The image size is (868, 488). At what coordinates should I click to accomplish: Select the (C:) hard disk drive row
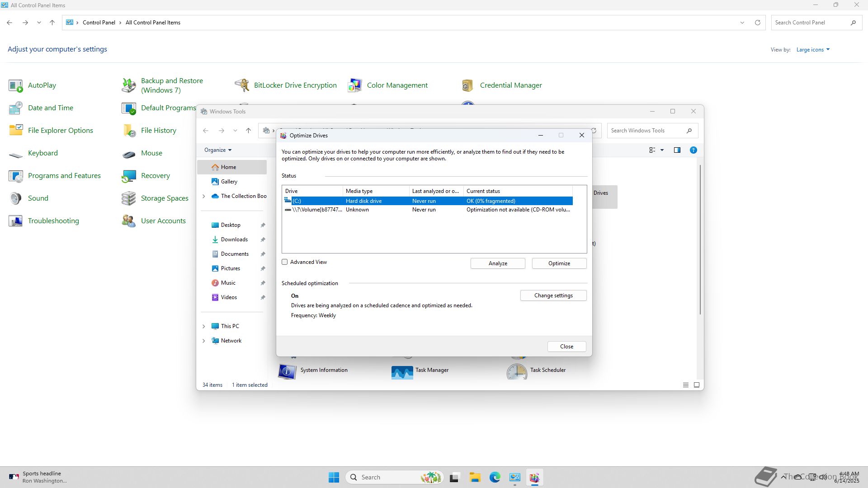[x=427, y=201]
